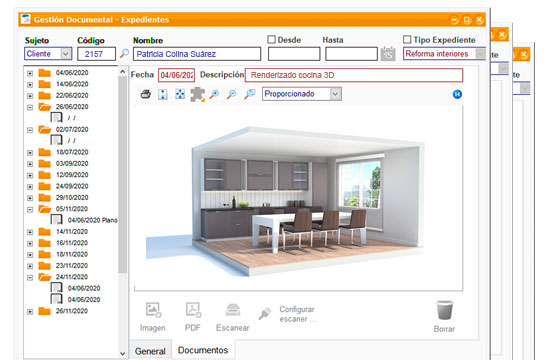Collapse the 02/07/2020 folder node

[x=30, y=130]
